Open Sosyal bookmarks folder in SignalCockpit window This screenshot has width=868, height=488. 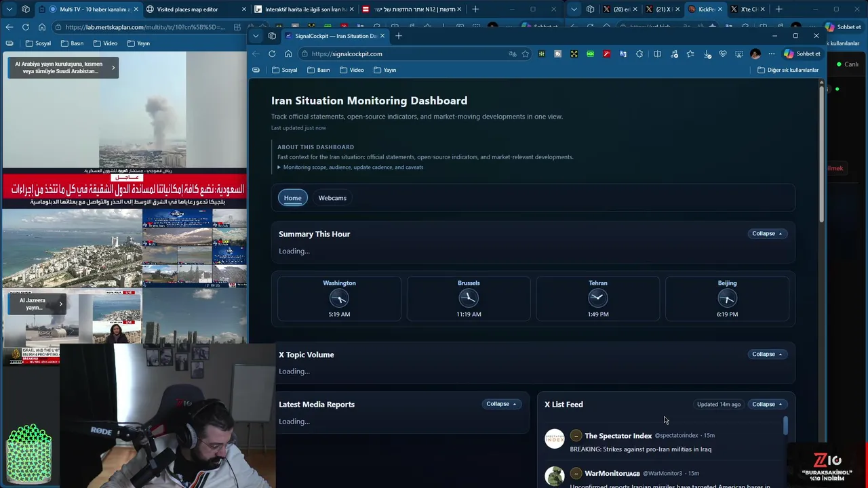(285, 70)
